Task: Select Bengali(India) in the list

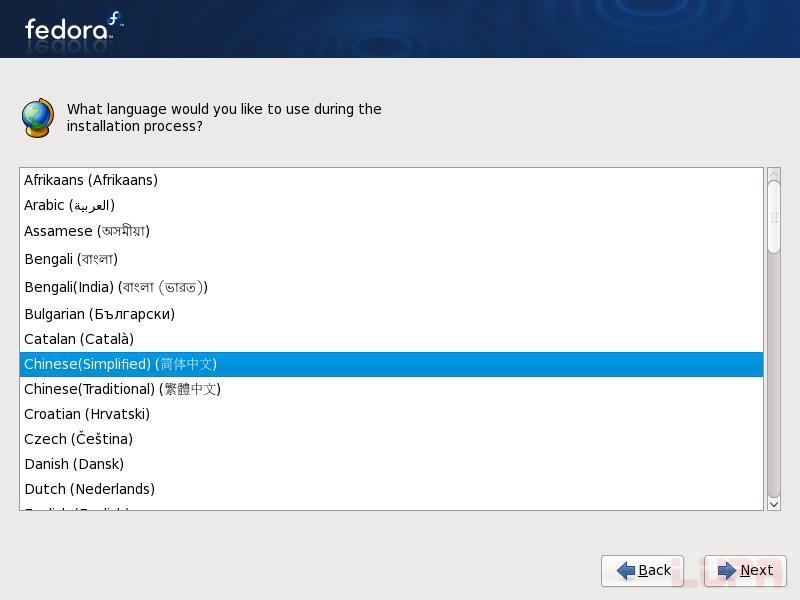Action: click(391, 287)
